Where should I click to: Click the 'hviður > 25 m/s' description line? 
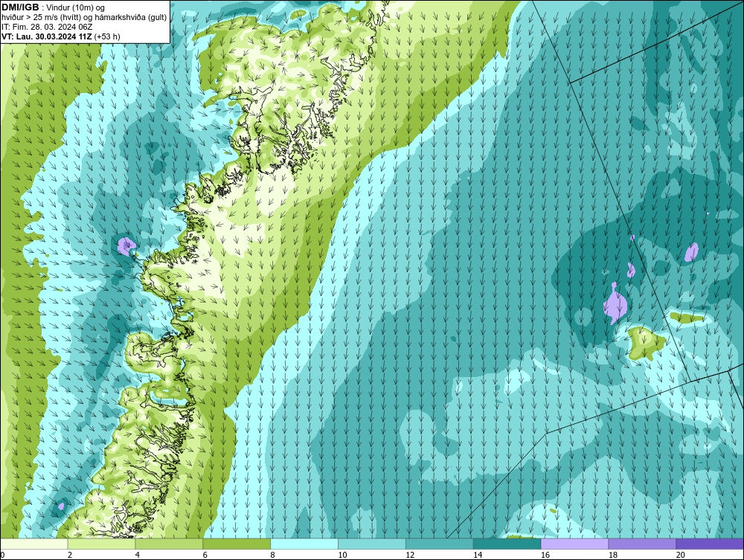click(84, 17)
